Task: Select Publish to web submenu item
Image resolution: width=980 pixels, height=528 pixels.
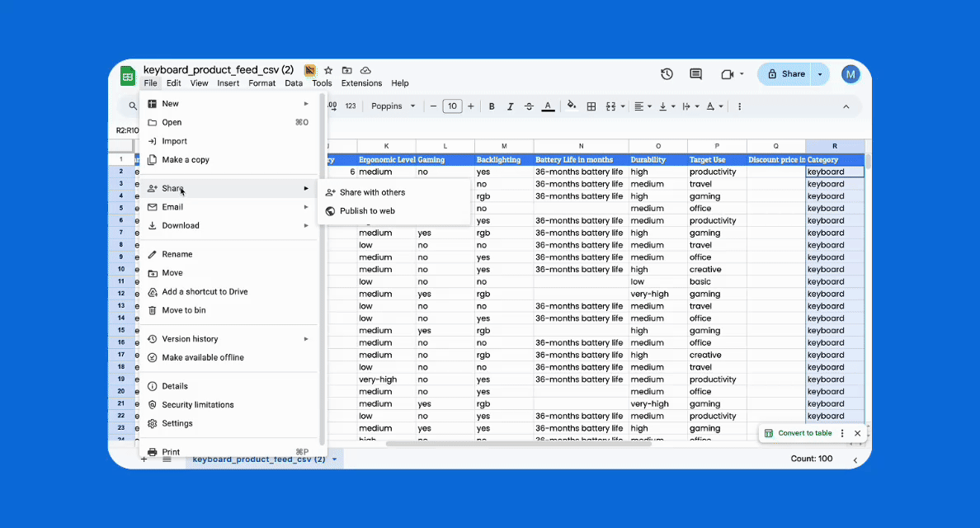Action: pos(367,211)
